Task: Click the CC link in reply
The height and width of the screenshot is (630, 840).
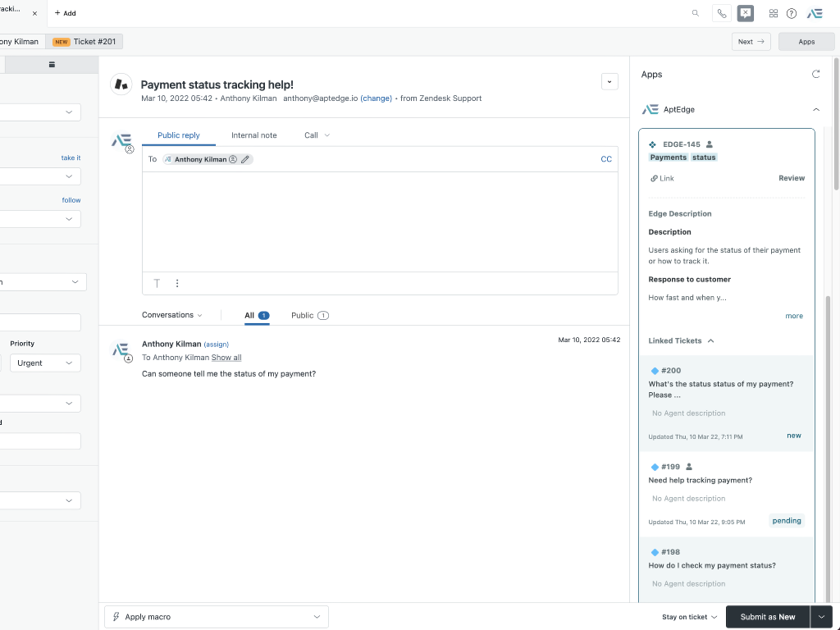Action: click(x=606, y=159)
